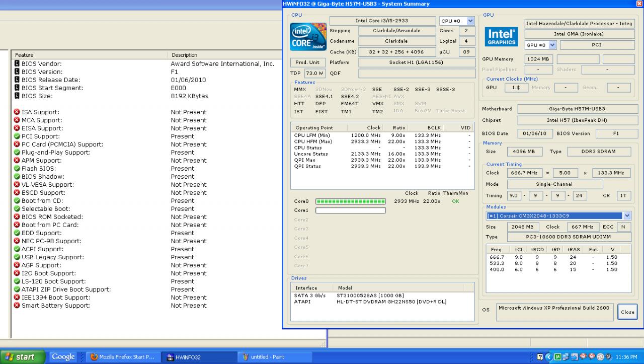
Task: Click the Core1 usage progress bar
Action: coord(351,210)
